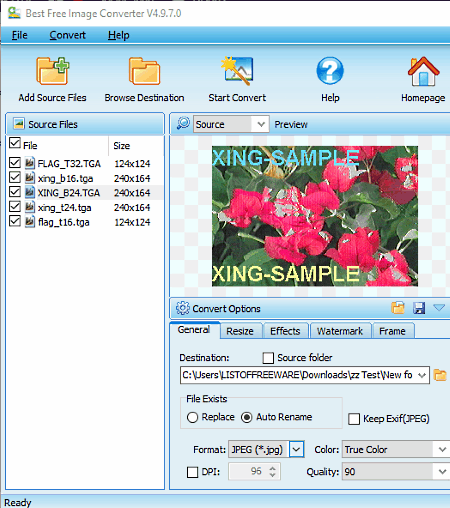Click the Start Convert wand icon

[237, 71]
